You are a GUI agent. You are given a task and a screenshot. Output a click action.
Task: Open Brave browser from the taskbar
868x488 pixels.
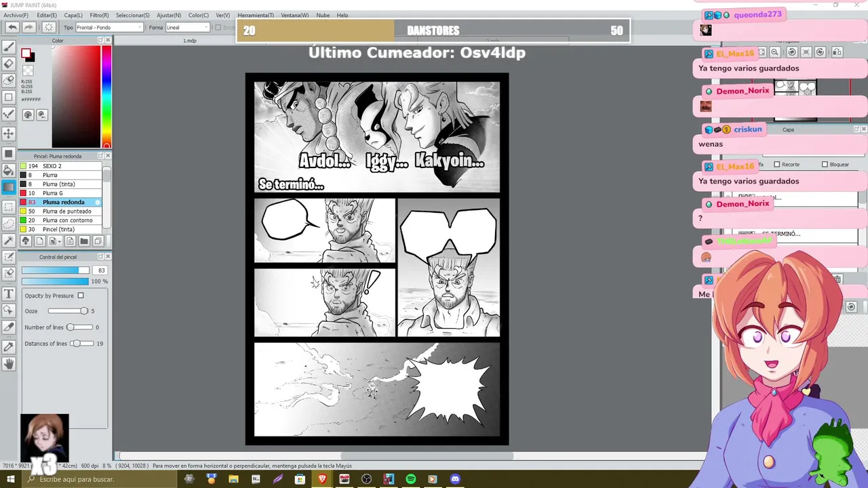[322, 479]
